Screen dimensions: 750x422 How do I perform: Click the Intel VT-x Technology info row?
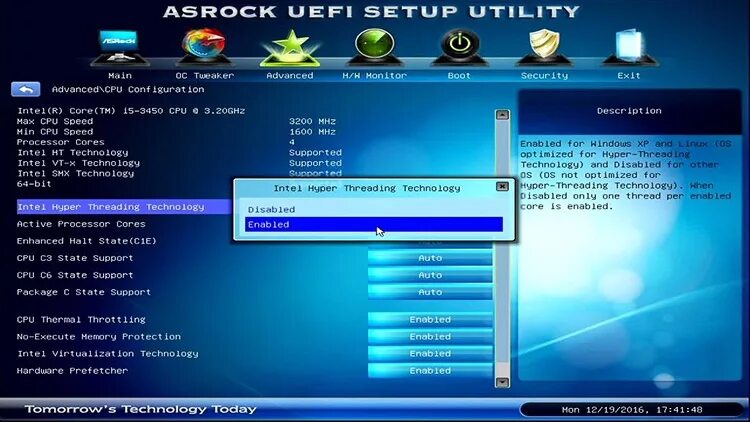pos(179,163)
